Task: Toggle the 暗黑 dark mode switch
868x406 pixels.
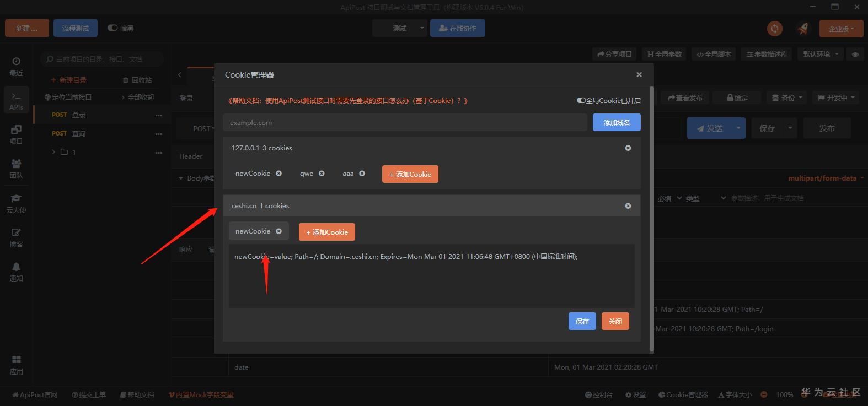Action: (112, 28)
